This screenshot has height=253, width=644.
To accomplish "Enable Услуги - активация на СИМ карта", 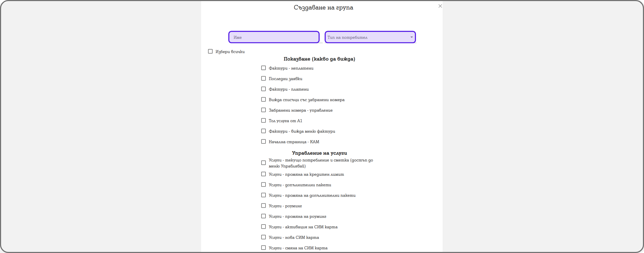I will pyautogui.click(x=263, y=227).
